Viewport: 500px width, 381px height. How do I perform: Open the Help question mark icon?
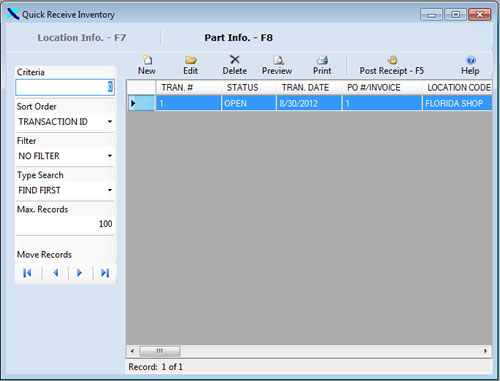pos(471,60)
